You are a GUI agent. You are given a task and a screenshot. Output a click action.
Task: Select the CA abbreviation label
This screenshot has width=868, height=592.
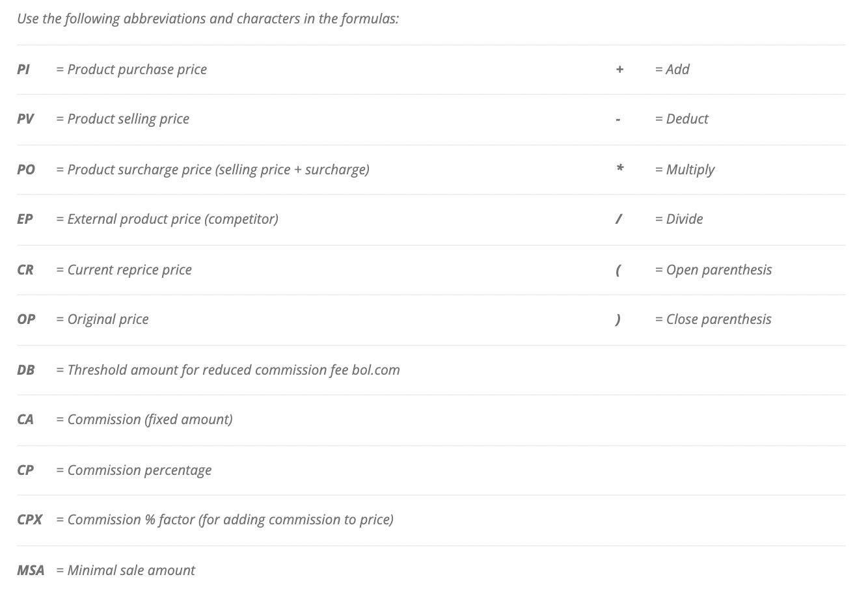click(25, 420)
